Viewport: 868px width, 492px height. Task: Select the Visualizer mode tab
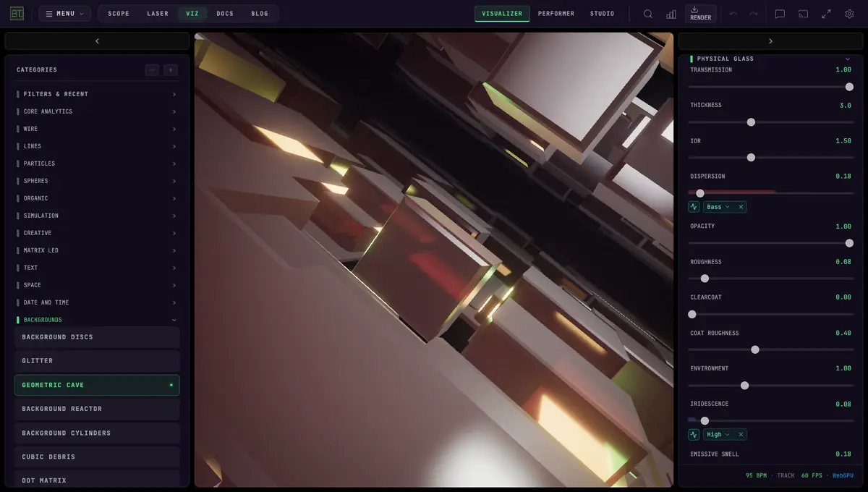502,14
